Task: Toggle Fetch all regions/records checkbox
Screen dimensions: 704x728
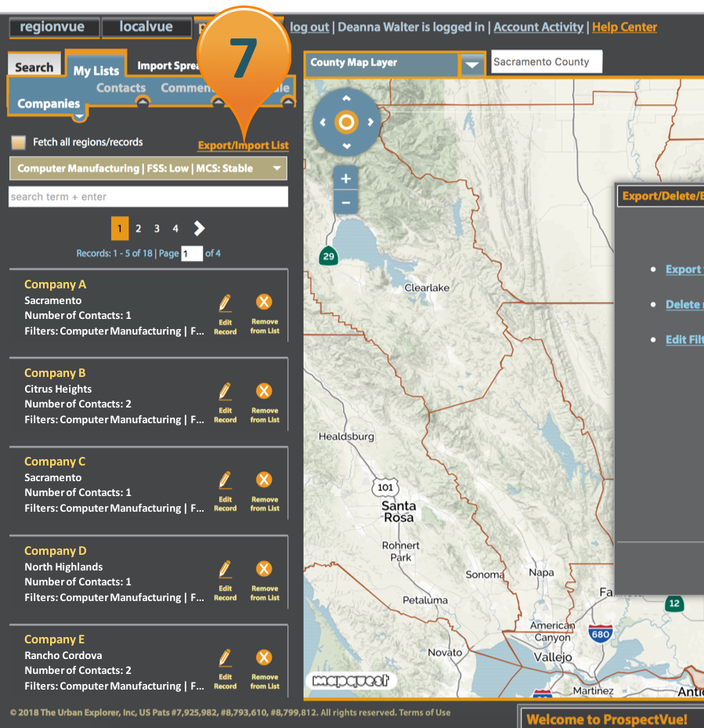Action: pyautogui.click(x=19, y=143)
